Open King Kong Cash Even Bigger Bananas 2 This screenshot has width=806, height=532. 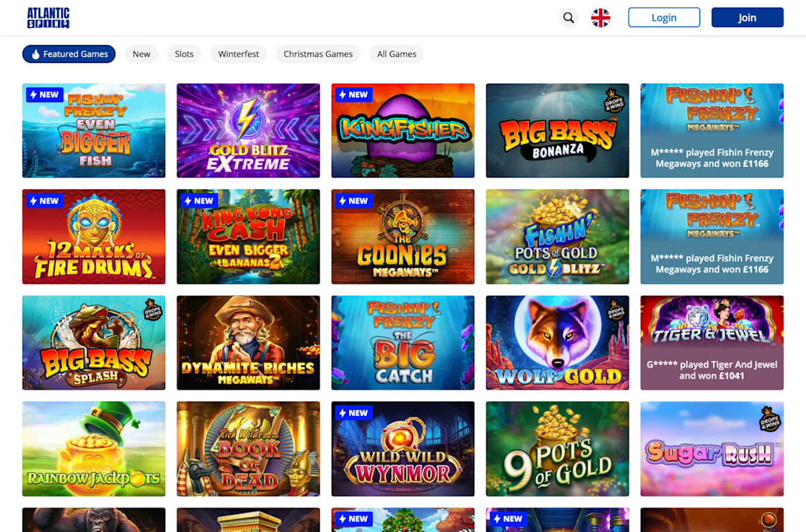(x=248, y=237)
